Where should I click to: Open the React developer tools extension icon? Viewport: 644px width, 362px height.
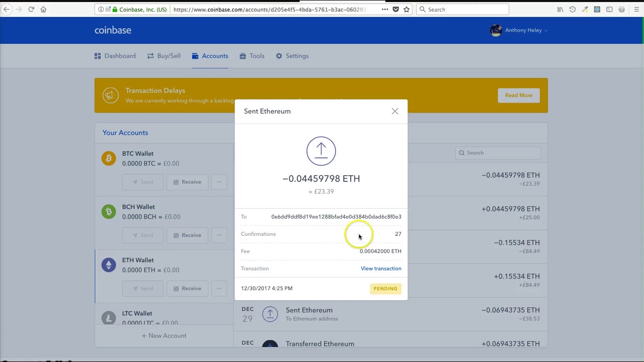tap(597, 10)
